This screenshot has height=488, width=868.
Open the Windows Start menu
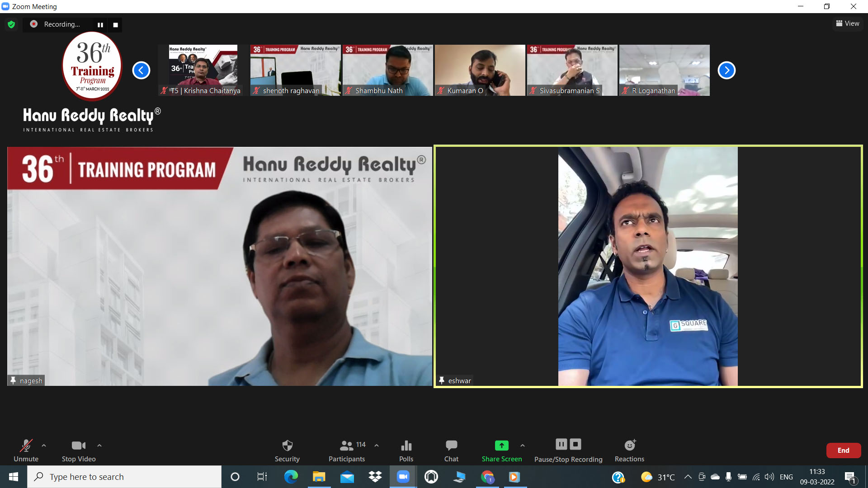(x=14, y=477)
